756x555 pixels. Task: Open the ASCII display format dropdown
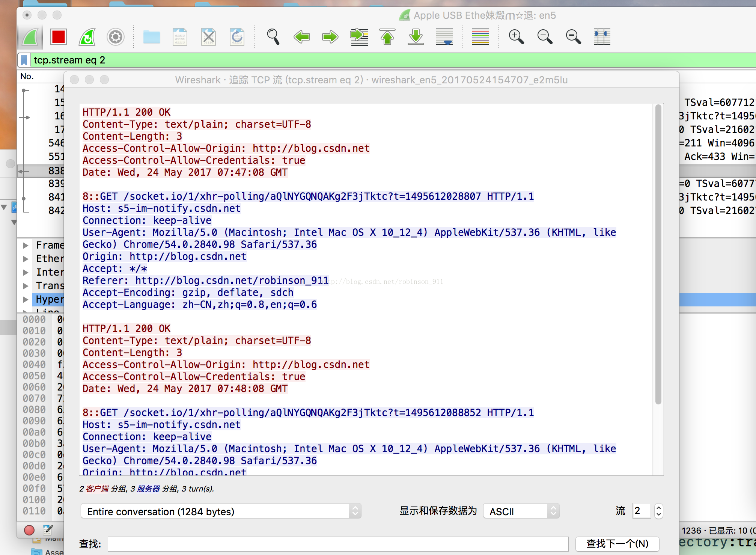point(521,511)
